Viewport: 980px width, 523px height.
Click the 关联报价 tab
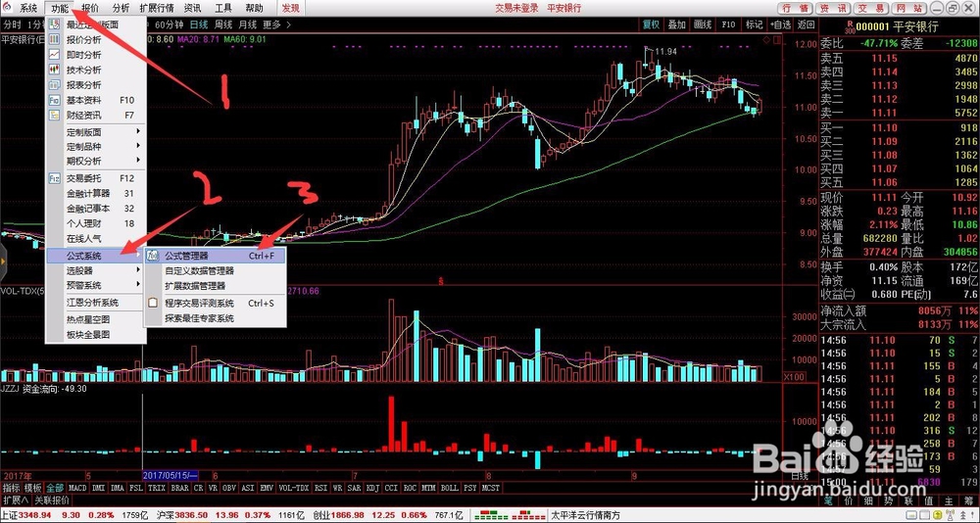(52, 500)
